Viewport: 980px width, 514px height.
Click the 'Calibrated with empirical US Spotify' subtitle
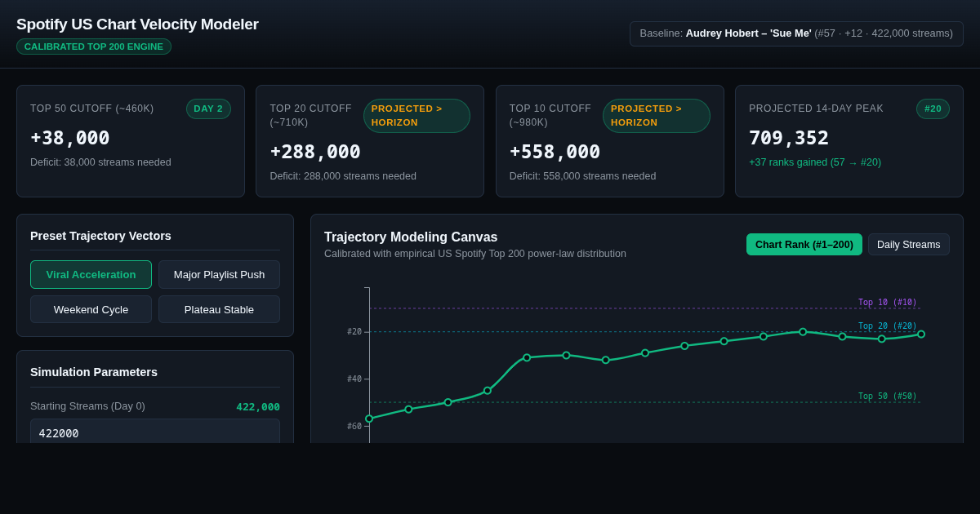pos(475,254)
